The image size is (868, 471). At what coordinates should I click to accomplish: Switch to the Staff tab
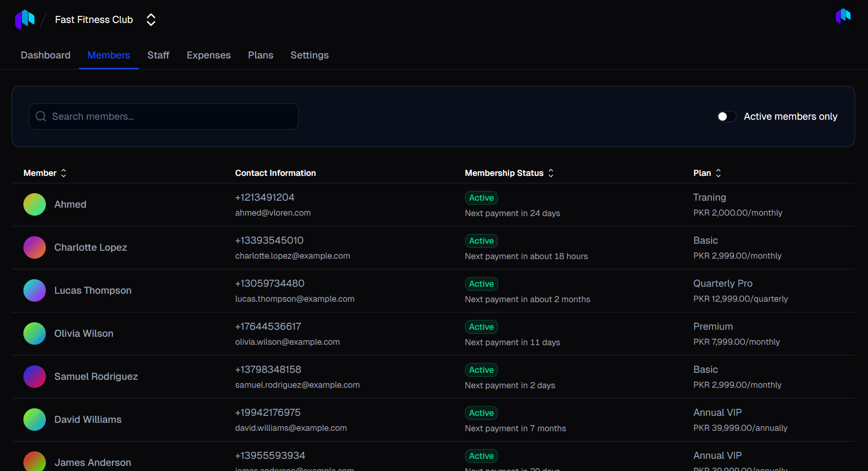click(x=158, y=55)
